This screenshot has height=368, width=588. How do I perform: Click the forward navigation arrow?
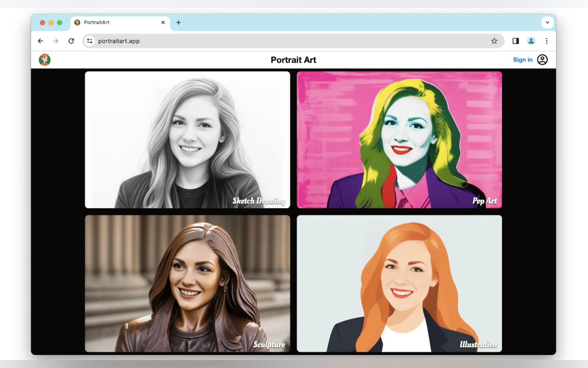click(56, 41)
